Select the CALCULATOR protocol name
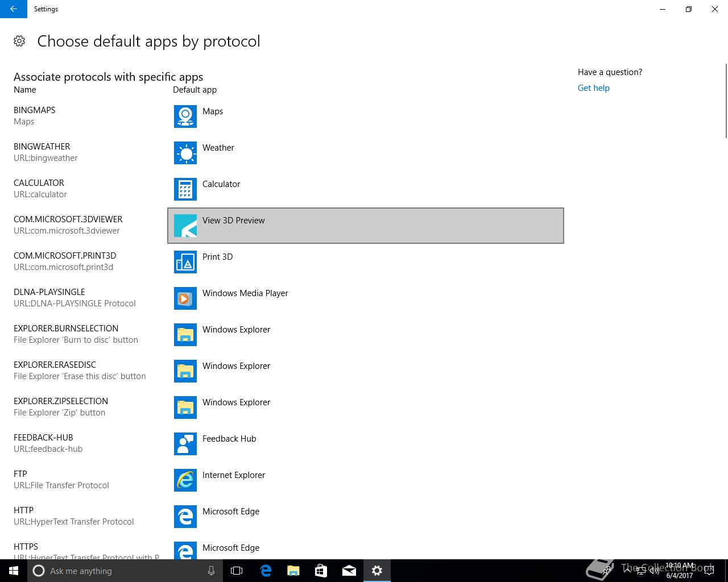This screenshot has width=728, height=582. tap(39, 183)
